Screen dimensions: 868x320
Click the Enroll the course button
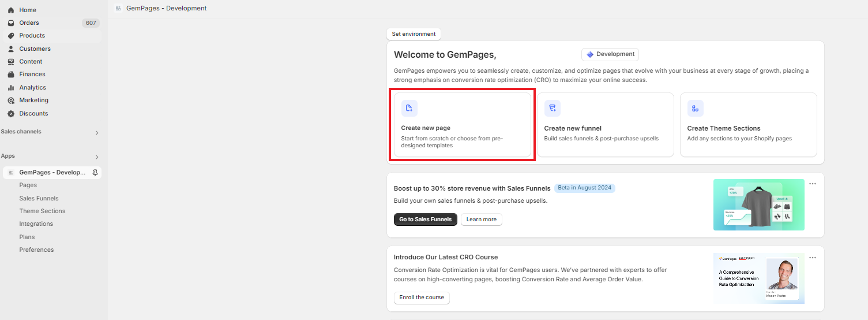coord(422,297)
